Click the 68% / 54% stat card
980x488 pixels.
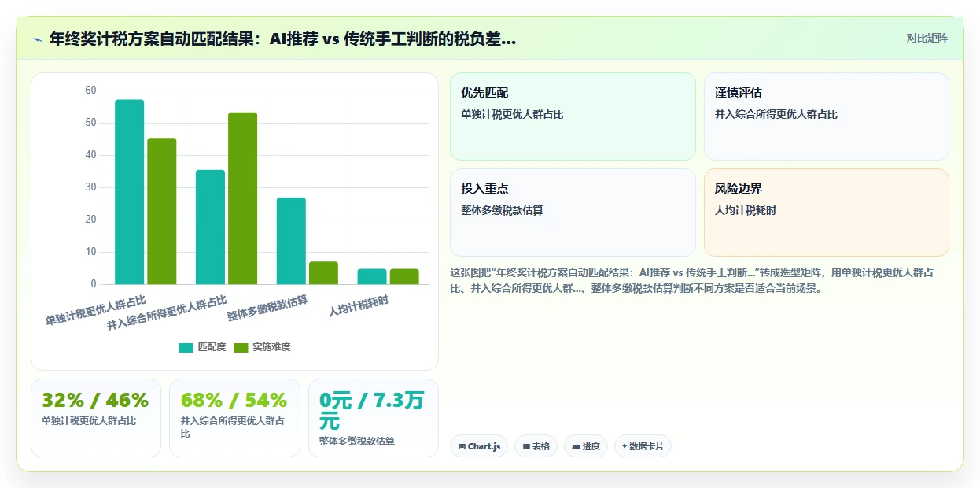(x=234, y=418)
